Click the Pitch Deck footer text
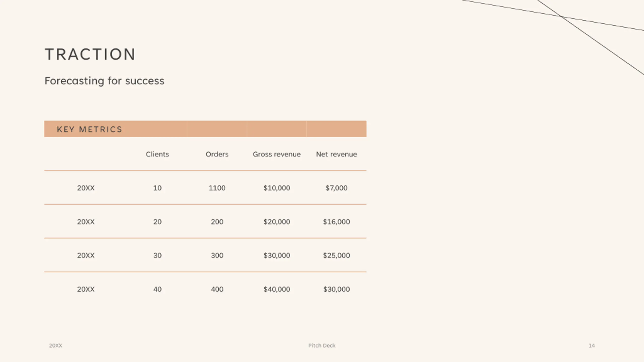The image size is (644, 362). [x=322, y=346]
